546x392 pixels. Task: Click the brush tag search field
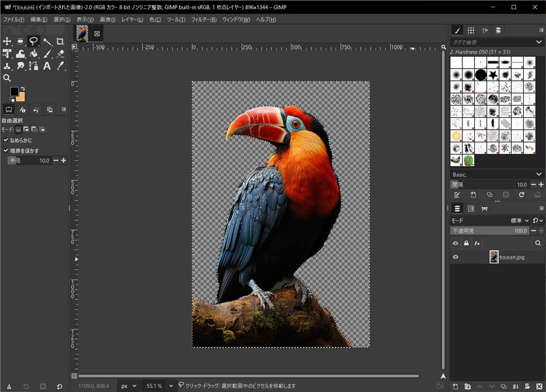(x=491, y=42)
